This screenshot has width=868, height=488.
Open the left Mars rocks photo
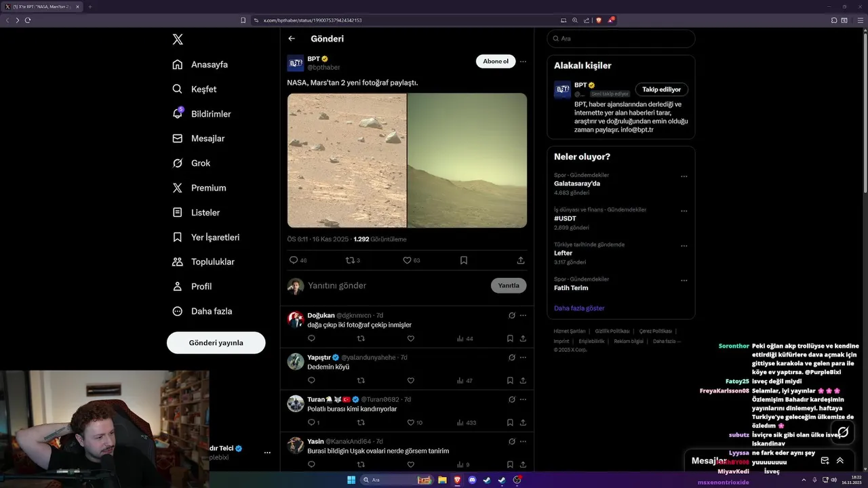[x=347, y=160]
